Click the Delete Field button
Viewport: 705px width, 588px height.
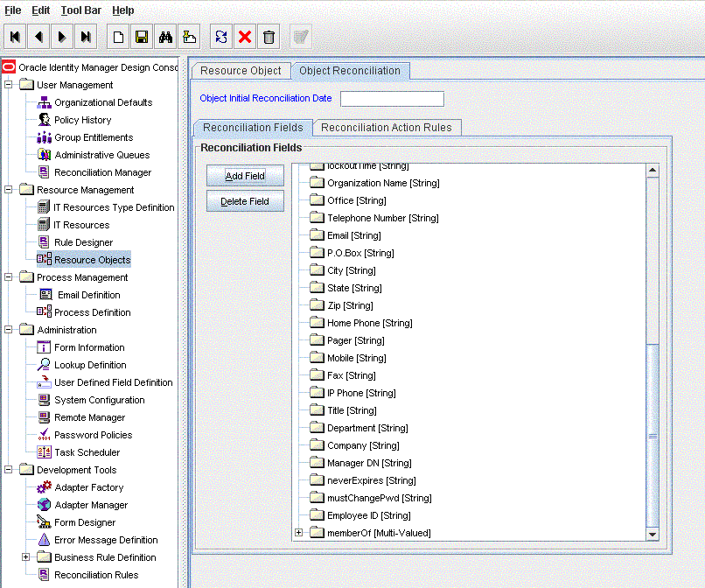coord(245,202)
